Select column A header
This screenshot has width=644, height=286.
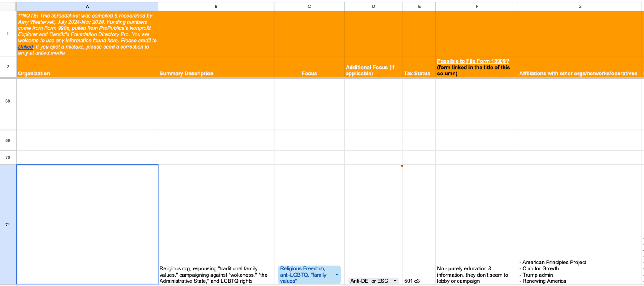pyautogui.click(x=87, y=7)
